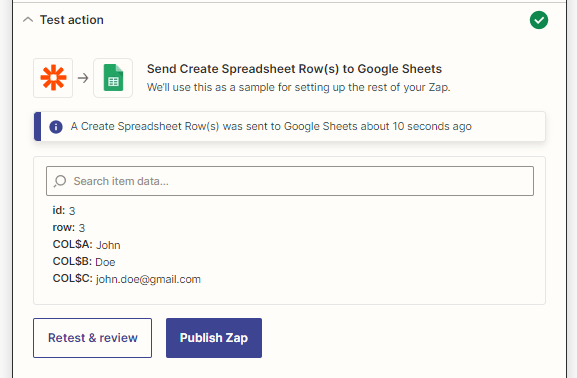The width and height of the screenshot is (577, 378).
Task: Select the row: 3 data entry
Action: point(69,227)
